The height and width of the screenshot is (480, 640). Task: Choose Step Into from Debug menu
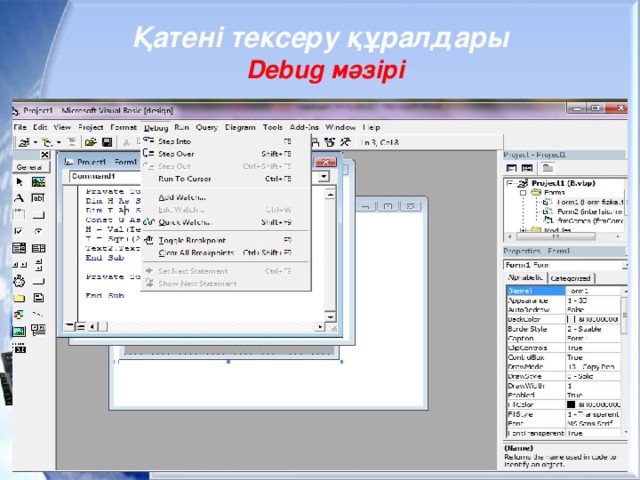point(175,142)
